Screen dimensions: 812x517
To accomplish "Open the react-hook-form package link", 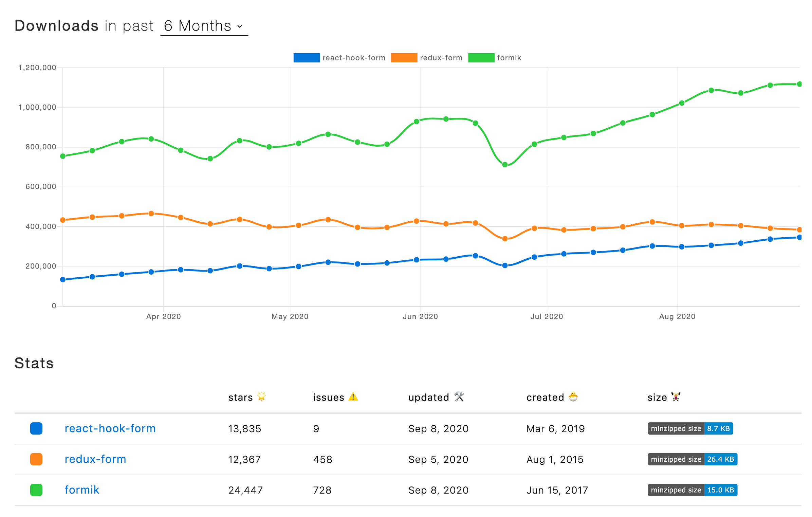I will pyautogui.click(x=110, y=428).
